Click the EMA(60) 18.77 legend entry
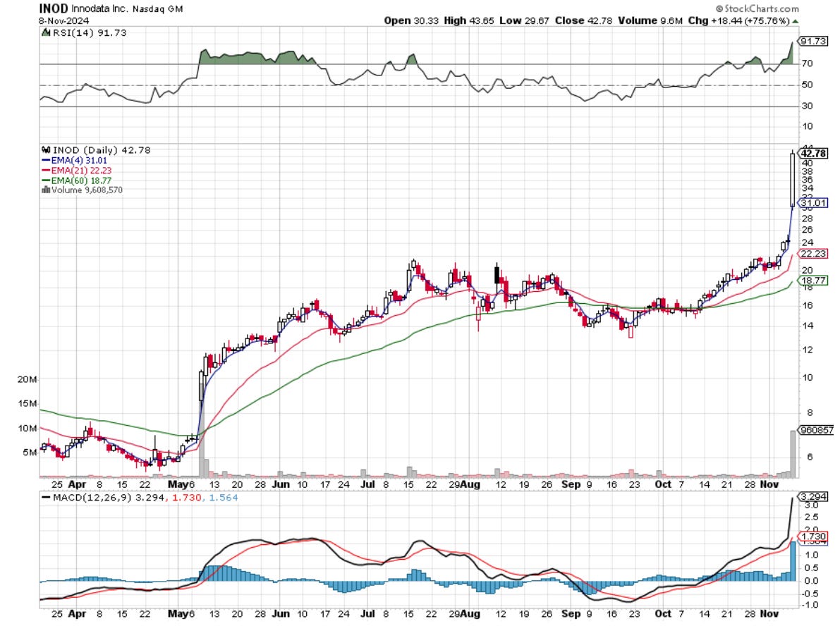This screenshot has height=626, width=840. [81, 180]
